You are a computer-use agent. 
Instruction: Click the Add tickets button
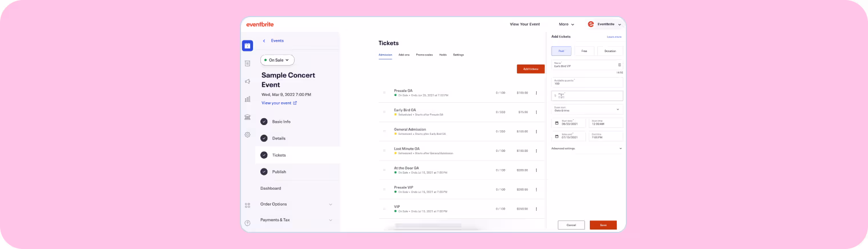(531, 69)
